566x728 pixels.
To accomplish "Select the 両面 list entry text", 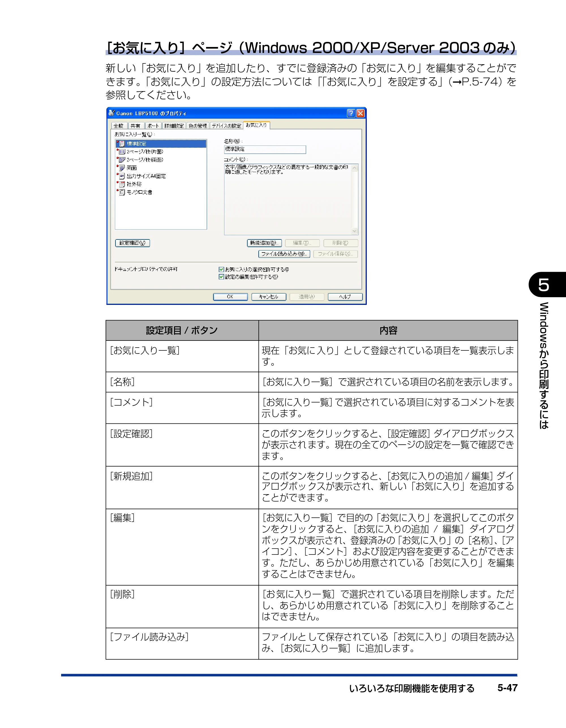I will (132, 168).
